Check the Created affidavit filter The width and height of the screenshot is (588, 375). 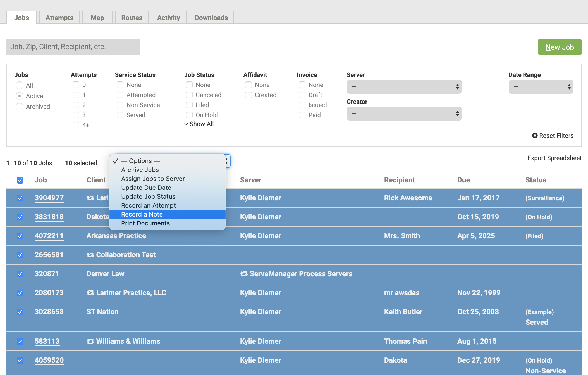pos(248,95)
